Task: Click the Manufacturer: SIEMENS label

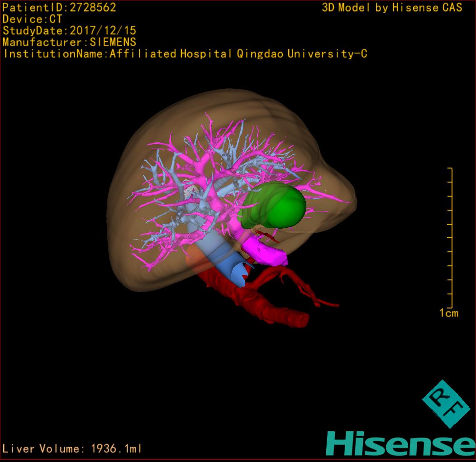Action: pos(69,42)
